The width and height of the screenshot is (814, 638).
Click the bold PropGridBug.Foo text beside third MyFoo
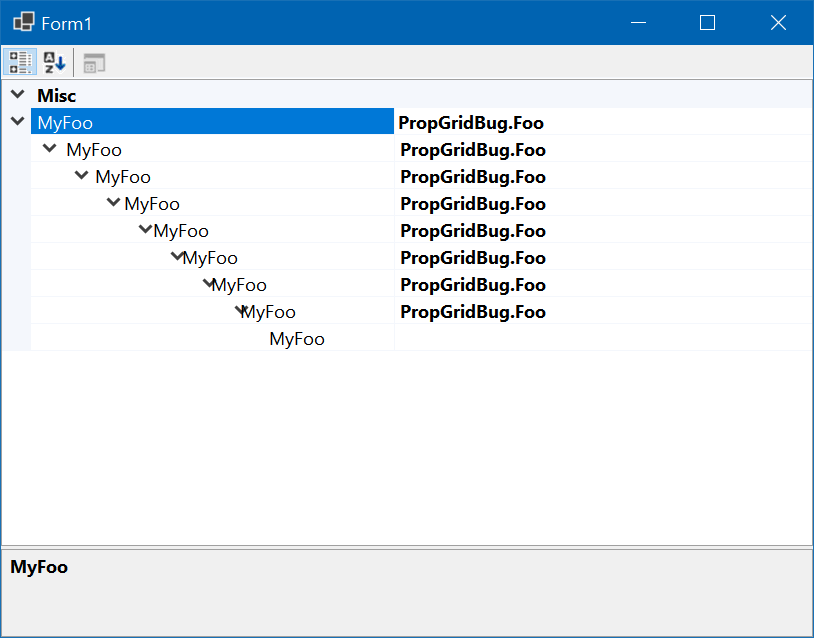(470, 176)
